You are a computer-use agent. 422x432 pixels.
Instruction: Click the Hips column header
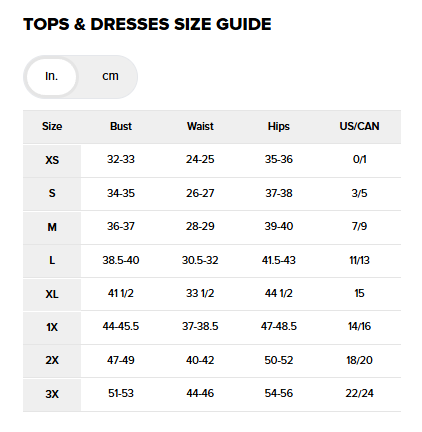tap(279, 126)
